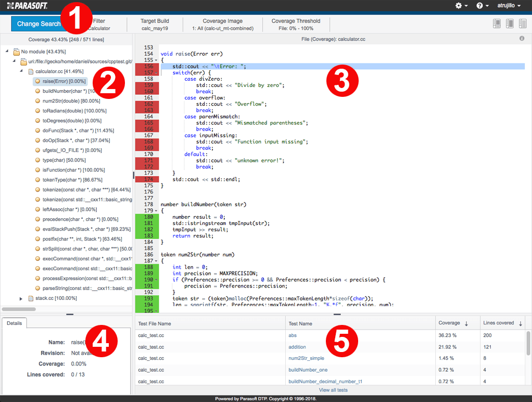Select the left-panel layout icon
Screen dimensions: 532x402
click(x=497, y=23)
